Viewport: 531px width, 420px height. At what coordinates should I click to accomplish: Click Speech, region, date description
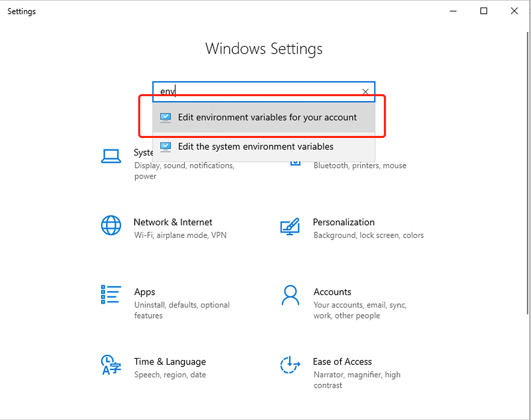pos(170,374)
